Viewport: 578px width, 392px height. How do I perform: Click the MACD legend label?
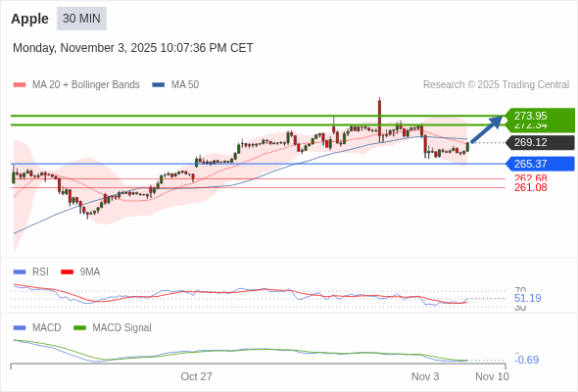[x=47, y=328]
